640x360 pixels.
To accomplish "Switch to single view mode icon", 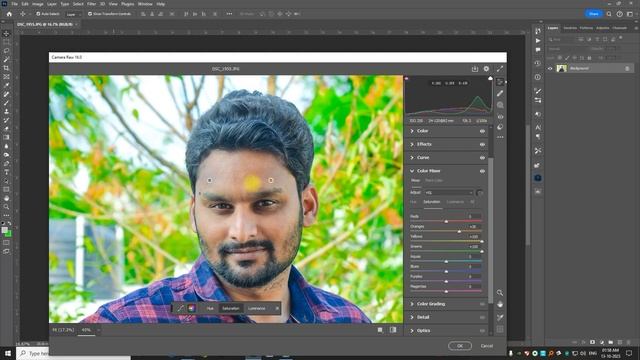I will click(x=380, y=330).
